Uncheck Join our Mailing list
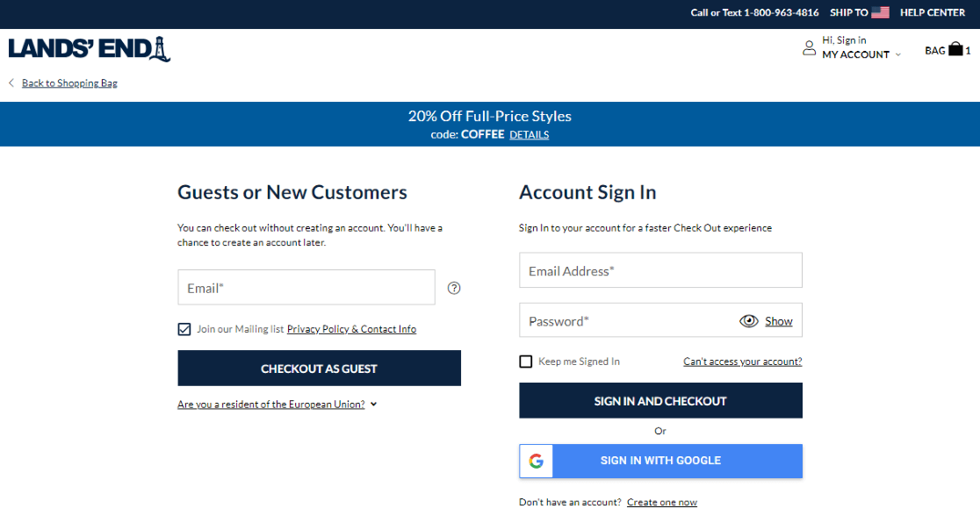Viewport: 980px width, 530px height. point(184,329)
